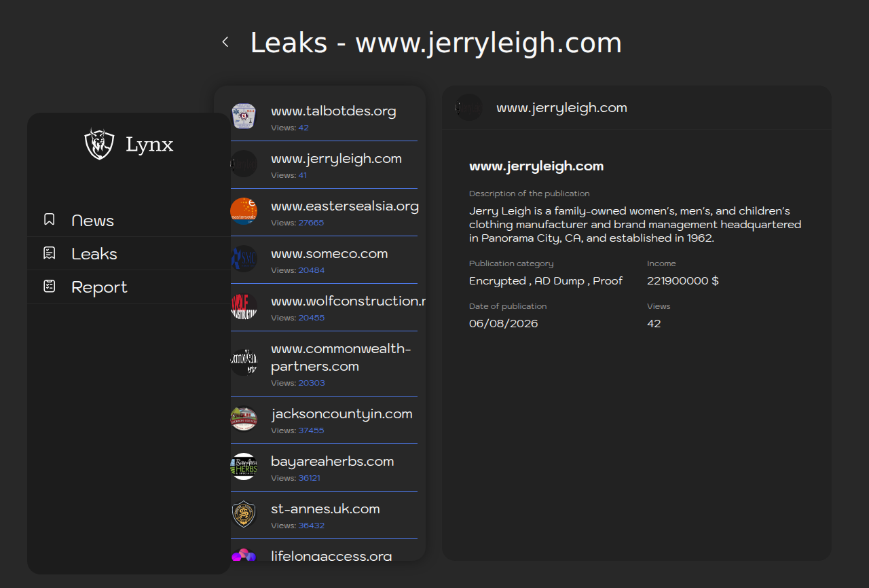Viewport: 869px width, 588px height.
Task: Click the views count 42 in detail panel
Action: point(654,323)
